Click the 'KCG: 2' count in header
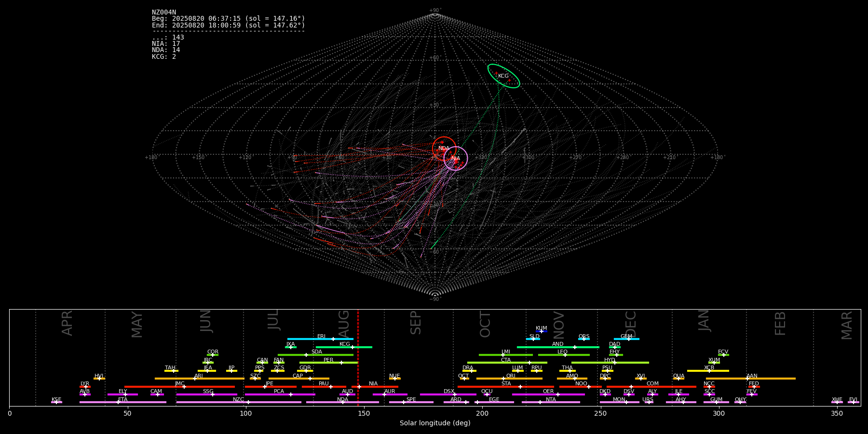868x434 pixels. point(164,56)
